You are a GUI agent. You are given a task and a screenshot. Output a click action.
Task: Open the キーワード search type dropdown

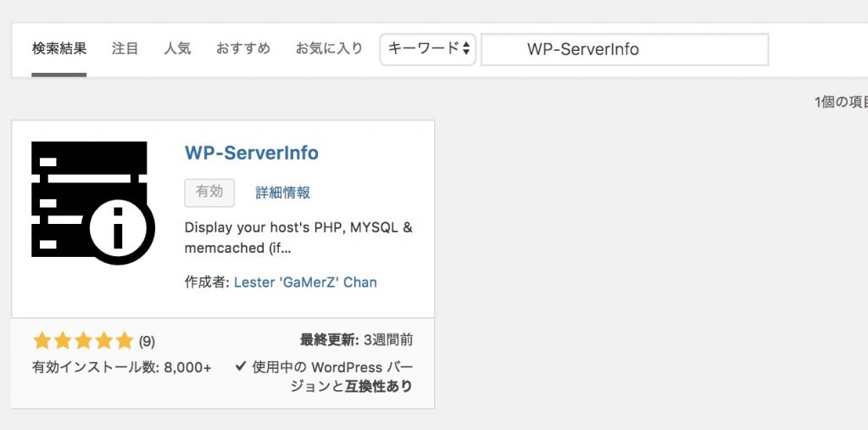coord(428,49)
